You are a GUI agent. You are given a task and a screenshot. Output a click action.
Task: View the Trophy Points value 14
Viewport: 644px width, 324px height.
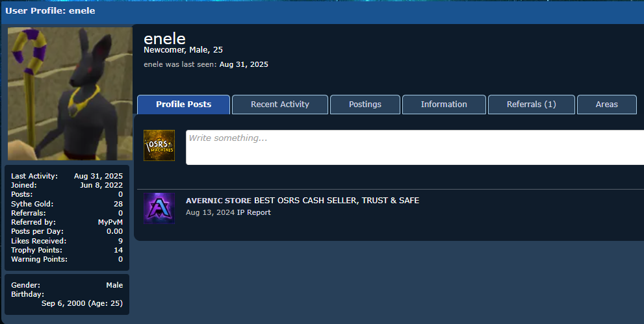point(118,250)
